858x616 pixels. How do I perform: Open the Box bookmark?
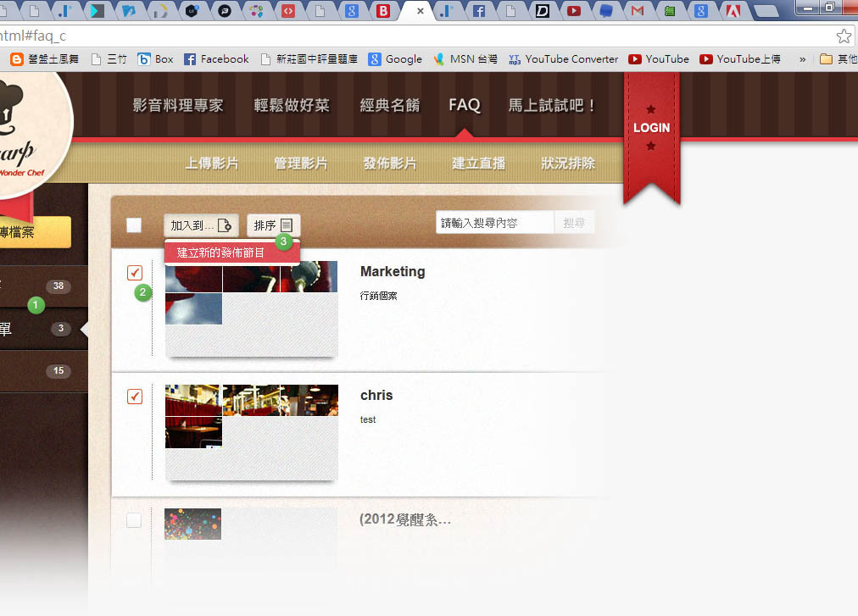(x=155, y=59)
